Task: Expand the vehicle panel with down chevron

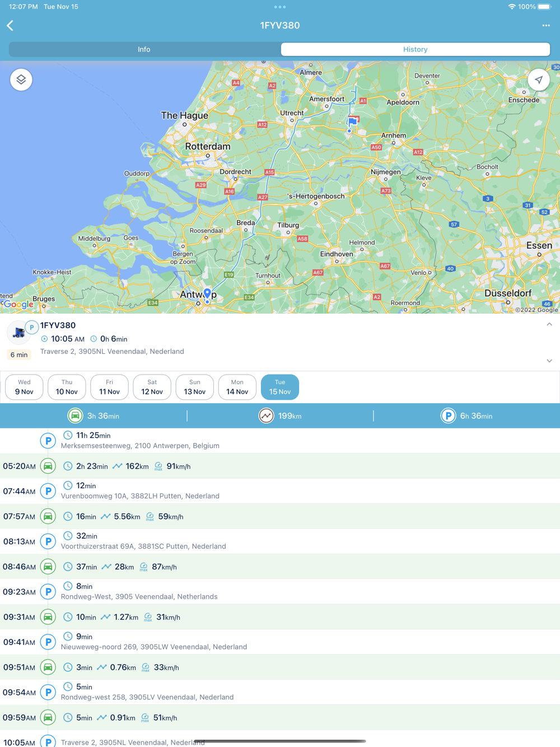Action: [549, 361]
